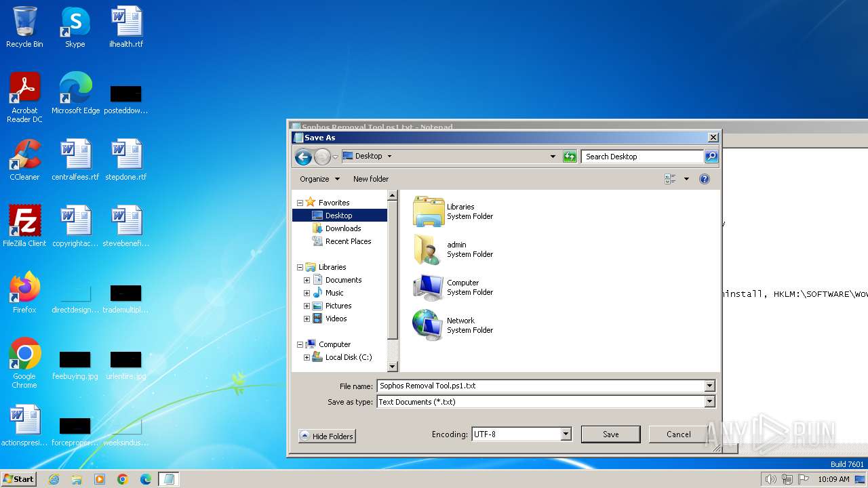868x488 pixels.
Task: Select Microsoft Edge desktop shortcut
Action: 75,93
